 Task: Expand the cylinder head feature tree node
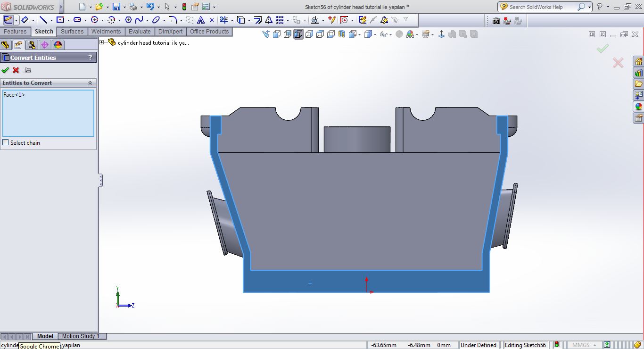tap(102, 42)
